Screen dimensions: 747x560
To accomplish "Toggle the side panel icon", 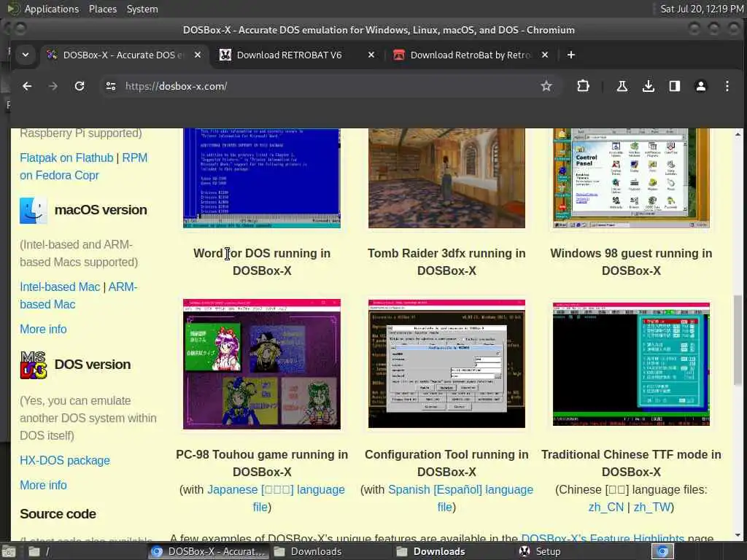I will pos(674,86).
